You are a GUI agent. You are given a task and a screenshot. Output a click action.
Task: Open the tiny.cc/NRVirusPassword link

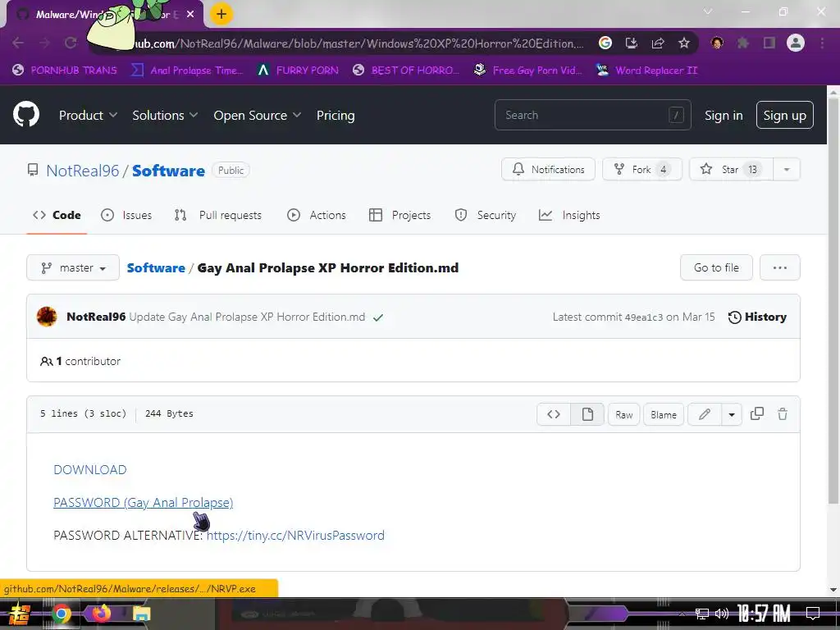click(x=295, y=535)
